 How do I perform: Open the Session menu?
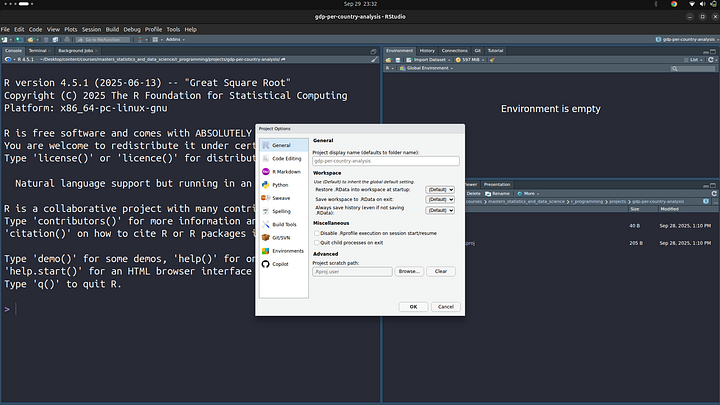click(91, 29)
